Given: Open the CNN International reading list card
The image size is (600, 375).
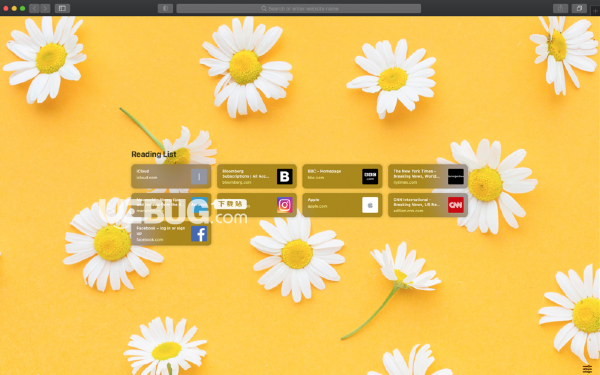Looking at the screenshot, I should [428, 205].
